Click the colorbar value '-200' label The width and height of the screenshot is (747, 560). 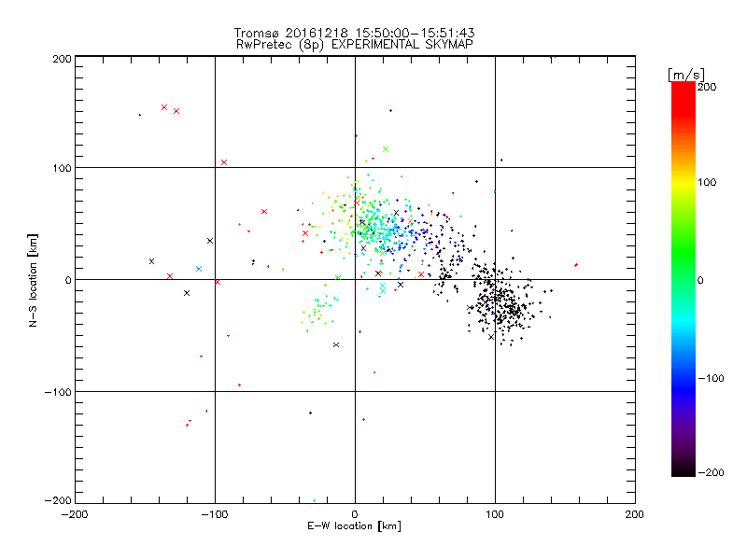pos(711,472)
